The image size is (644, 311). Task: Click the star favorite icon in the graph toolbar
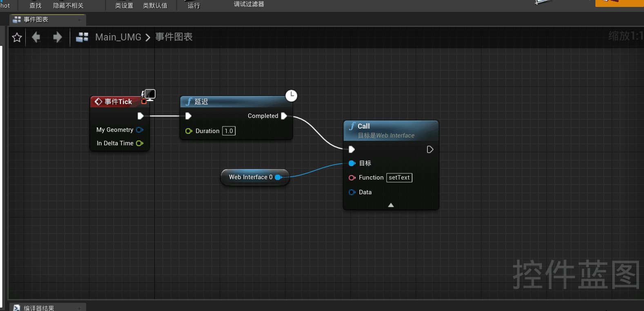click(17, 38)
